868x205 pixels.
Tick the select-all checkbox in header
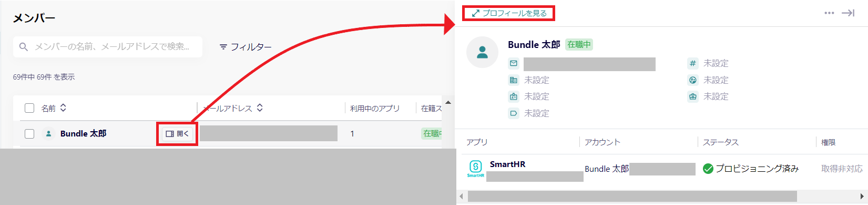29,108
